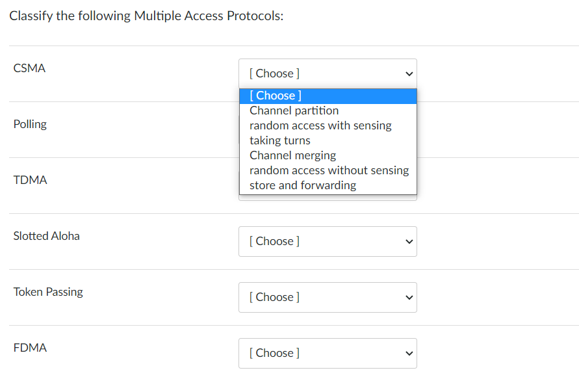Open the dropdown next to Slotted Aloha
Image resolution: width=579 pixels, height=392 pixels.
tap(328, 241)
